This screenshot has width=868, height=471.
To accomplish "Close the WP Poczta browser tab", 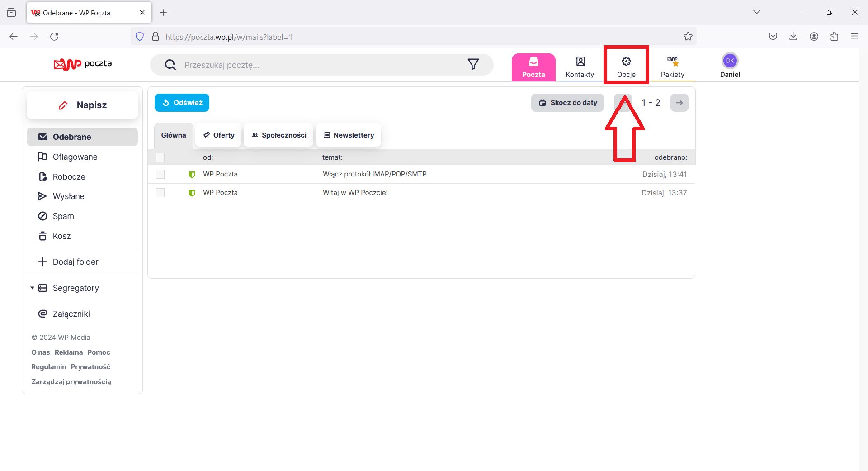I will [142, 13].
